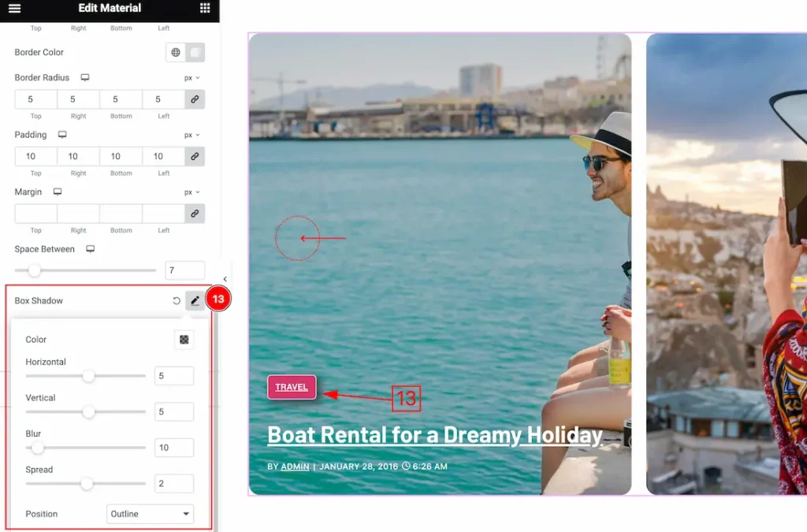Reset Box Shadow with the revert icon
807x532 pixels.
click(177, 300)
